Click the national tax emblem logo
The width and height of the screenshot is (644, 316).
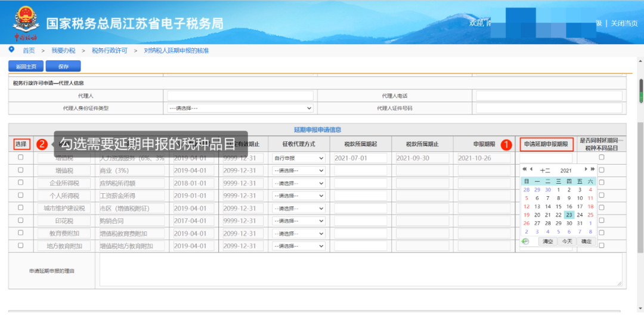26,19
